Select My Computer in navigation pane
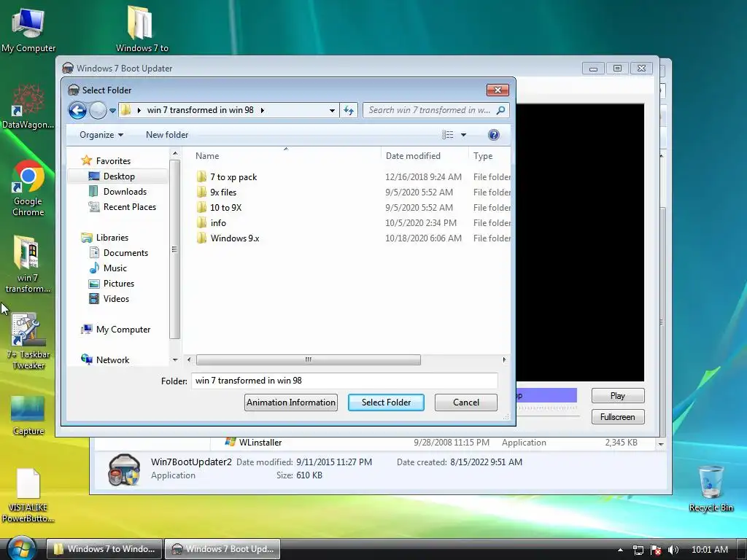 point(123,329)
